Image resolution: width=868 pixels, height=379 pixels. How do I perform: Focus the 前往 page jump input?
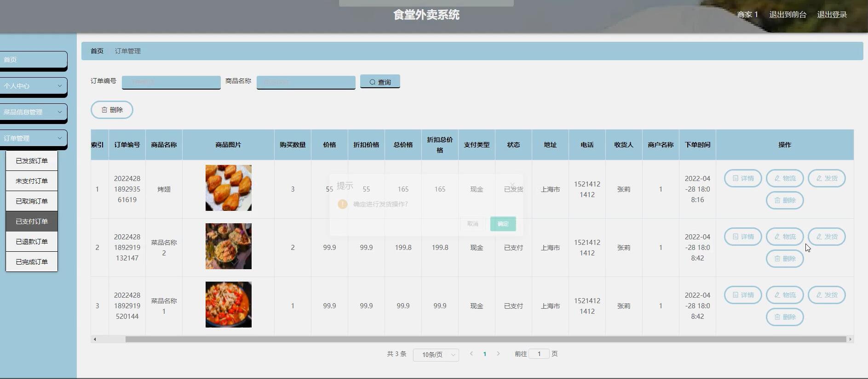click(539, 354)
